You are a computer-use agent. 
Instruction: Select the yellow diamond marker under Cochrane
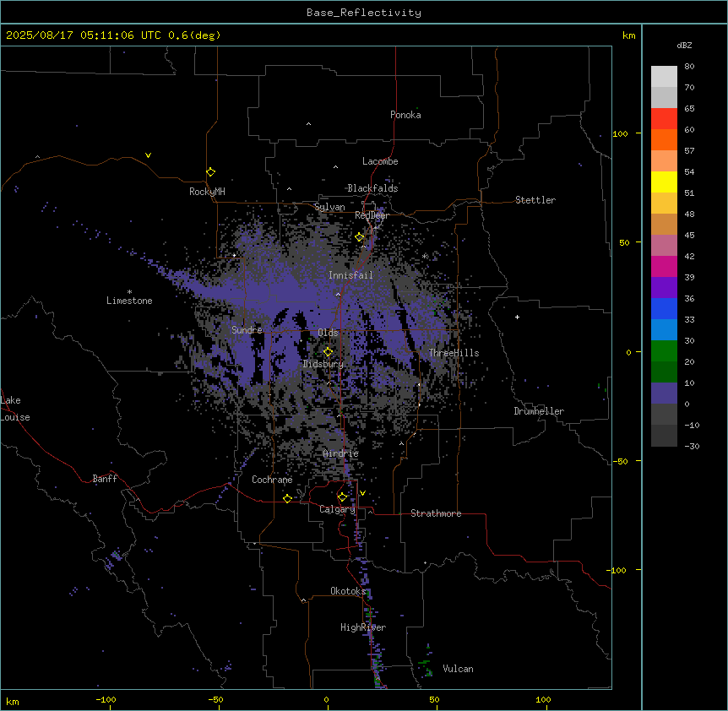click(287, 499)
